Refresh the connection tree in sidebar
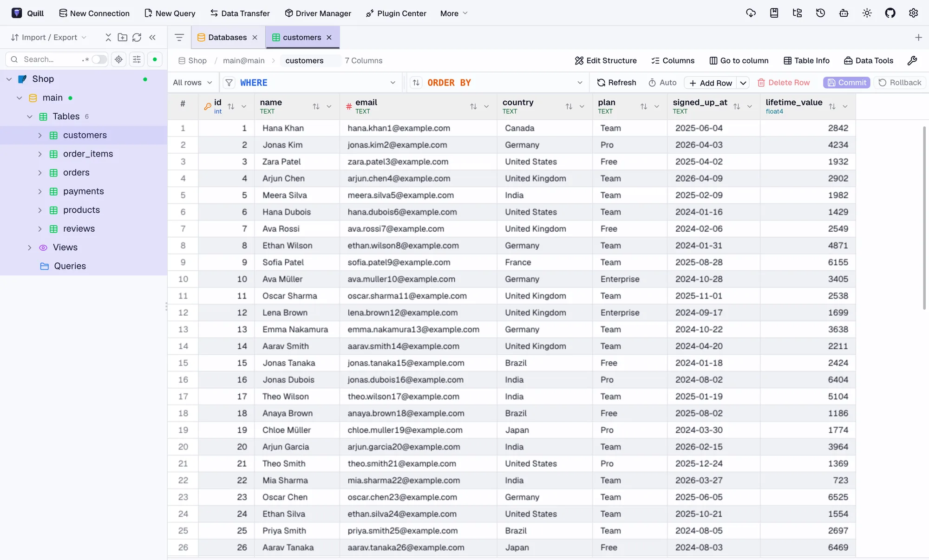929x560 pixels. click(x=137, y=37)
